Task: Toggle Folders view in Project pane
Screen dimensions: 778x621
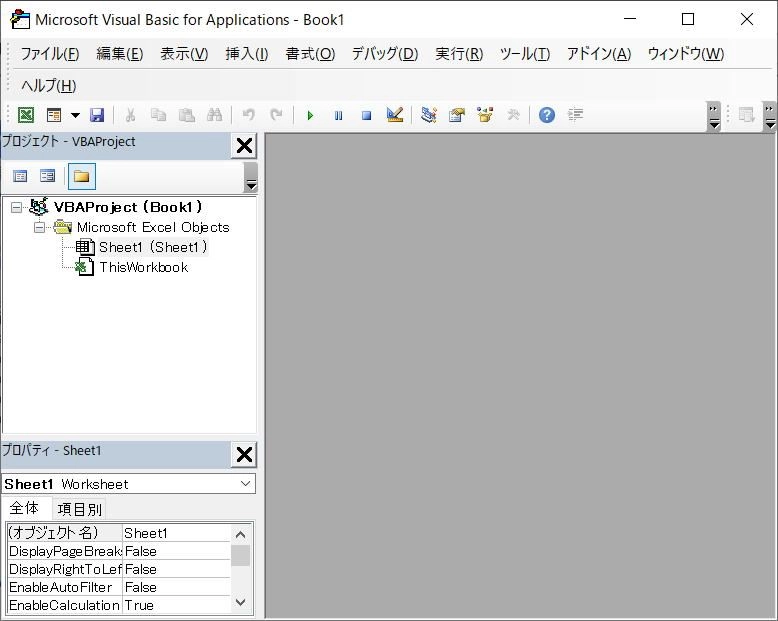Action: [x=81, y=176]
